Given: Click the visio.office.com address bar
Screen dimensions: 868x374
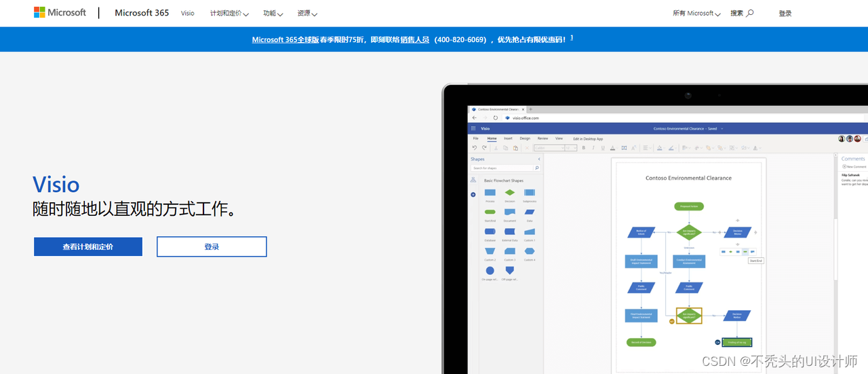Looking at the screenshot, I should [x=526, y=117].
